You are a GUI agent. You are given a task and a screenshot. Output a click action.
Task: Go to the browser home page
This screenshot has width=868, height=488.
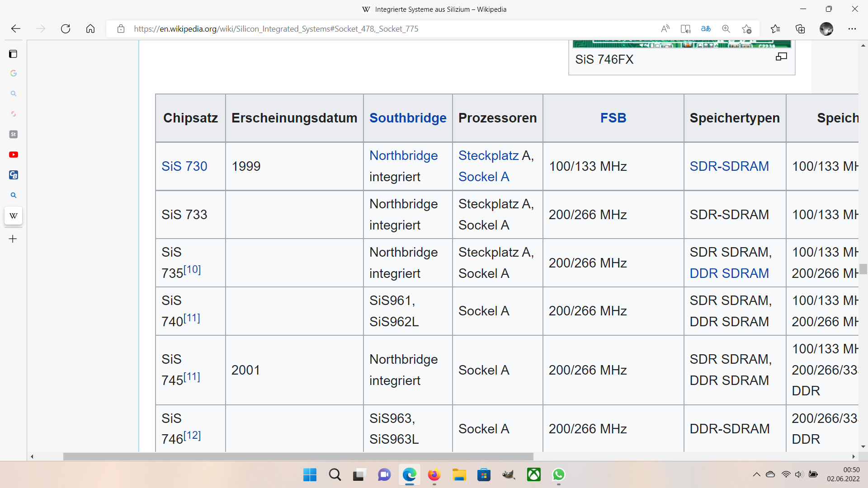tap(90, 29)
